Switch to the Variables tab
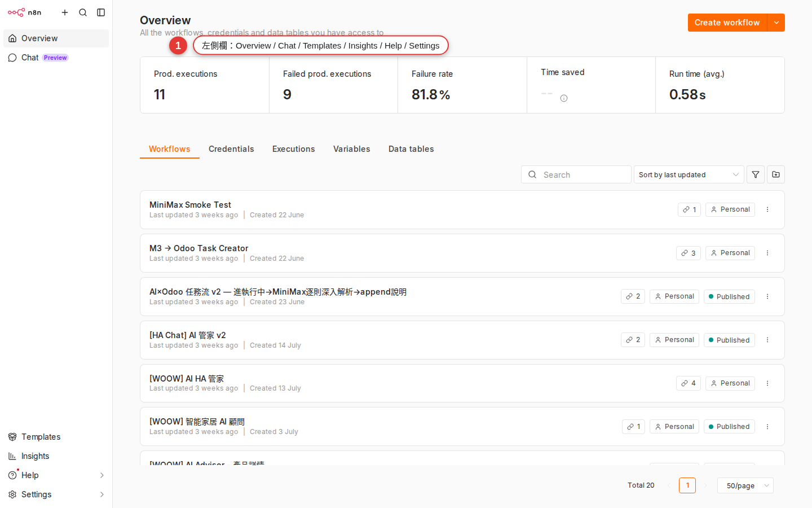The height and width of the screenshot is (508, 812). pos(352,149)
